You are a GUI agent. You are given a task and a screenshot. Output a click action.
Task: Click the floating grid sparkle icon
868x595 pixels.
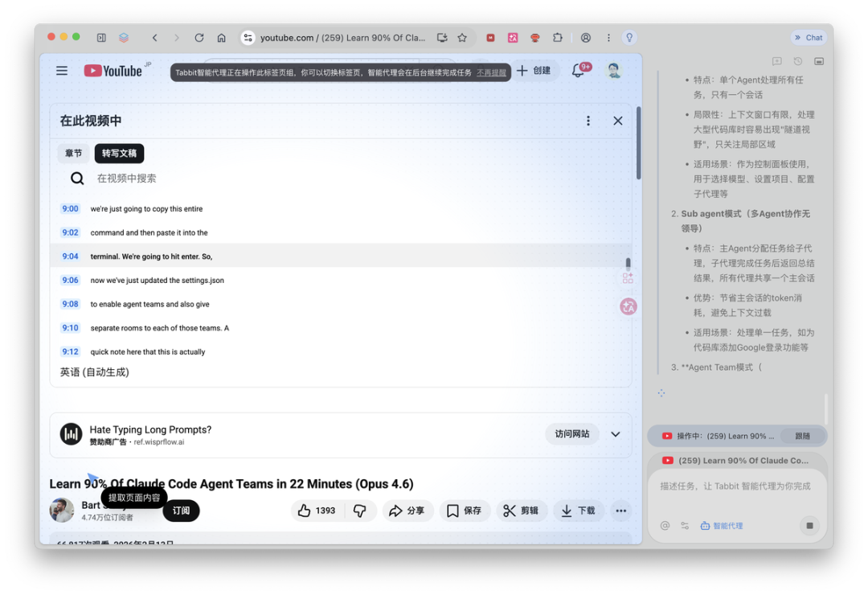click(x=628, y=278)
